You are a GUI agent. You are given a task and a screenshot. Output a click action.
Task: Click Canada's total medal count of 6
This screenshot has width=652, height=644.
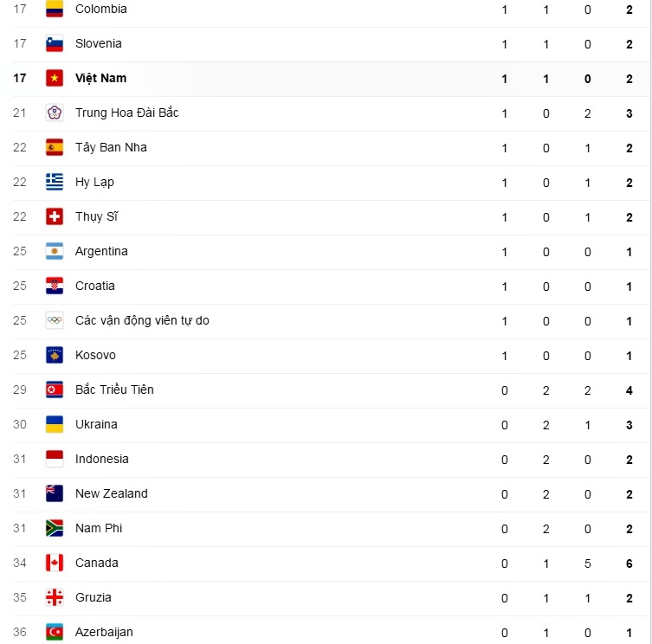[x=629, y=563]
